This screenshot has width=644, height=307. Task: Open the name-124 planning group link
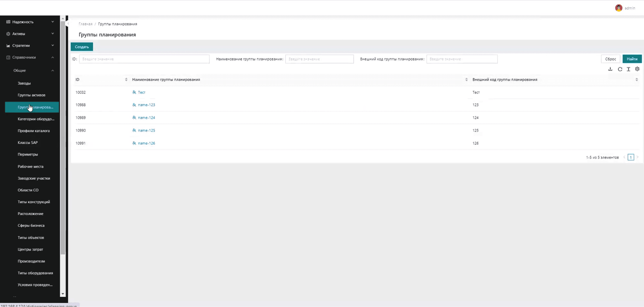(146, 117)
